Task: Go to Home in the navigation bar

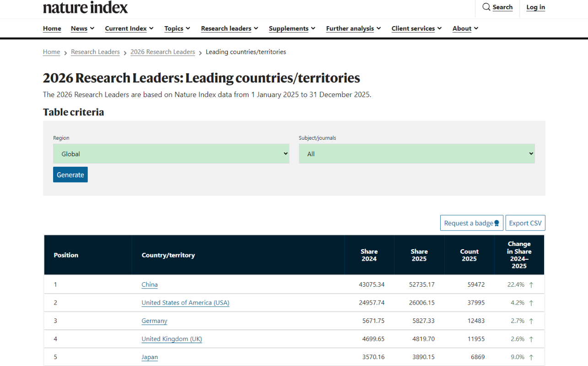Action: [x=52, y=28]
